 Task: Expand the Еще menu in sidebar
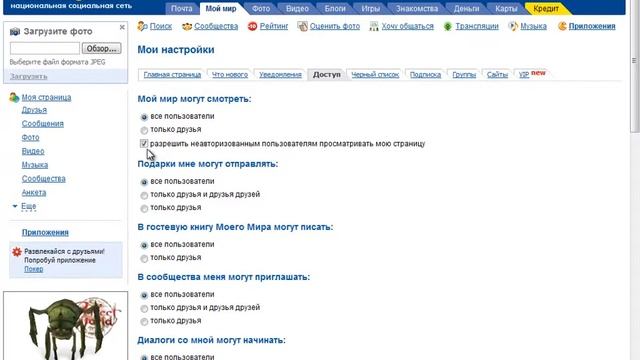29,206
